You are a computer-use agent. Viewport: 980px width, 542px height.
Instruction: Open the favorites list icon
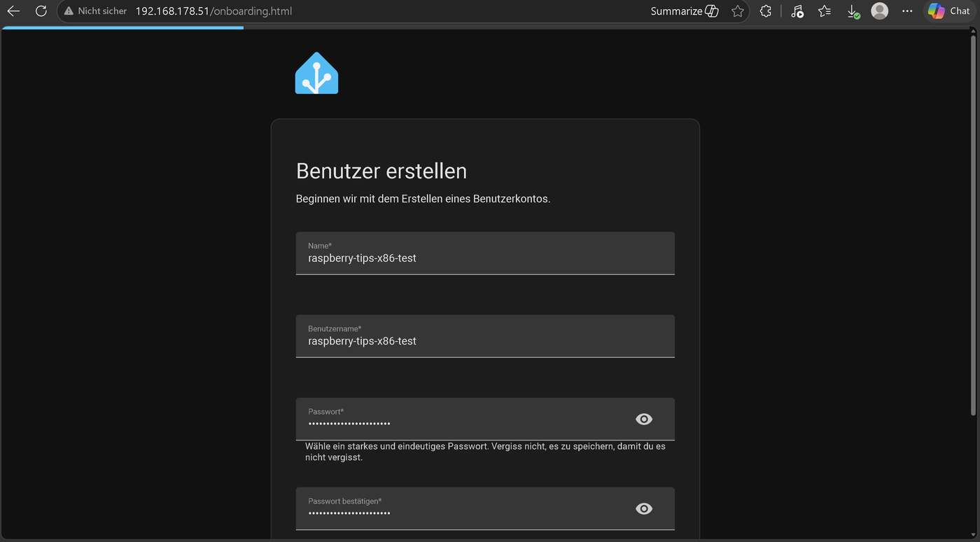825,11
